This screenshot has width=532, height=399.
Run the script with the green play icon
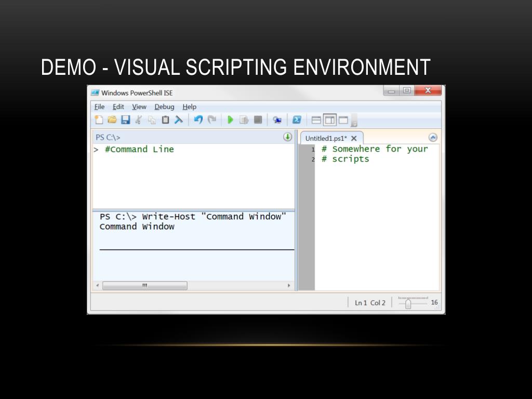click(x=230, y=120)
